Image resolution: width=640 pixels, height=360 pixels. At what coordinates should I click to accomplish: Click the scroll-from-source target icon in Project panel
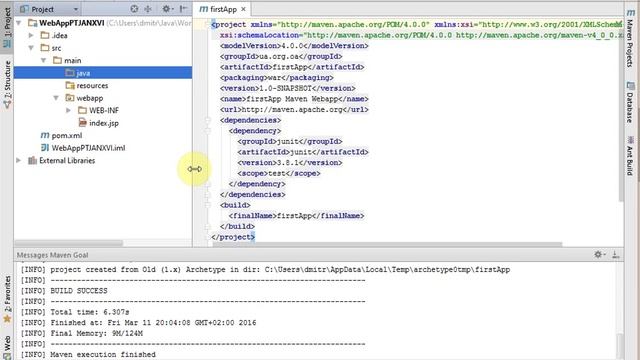click(x=134, y=9)
